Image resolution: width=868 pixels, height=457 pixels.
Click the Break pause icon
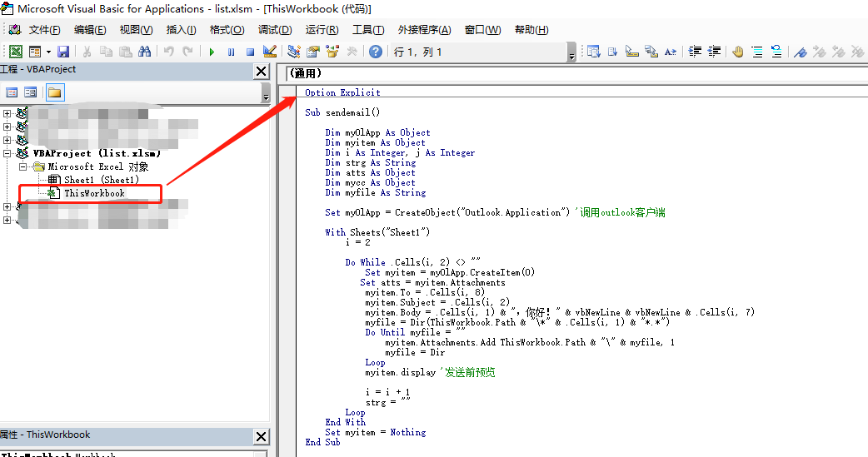coord(231,52)
